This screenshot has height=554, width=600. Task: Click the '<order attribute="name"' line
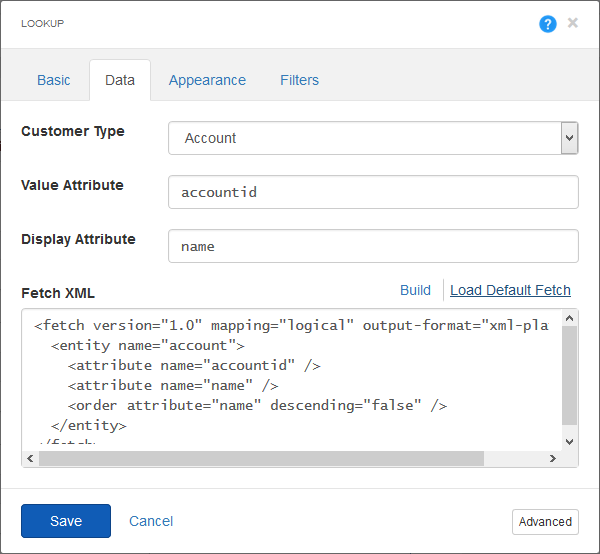pos(257,405)
